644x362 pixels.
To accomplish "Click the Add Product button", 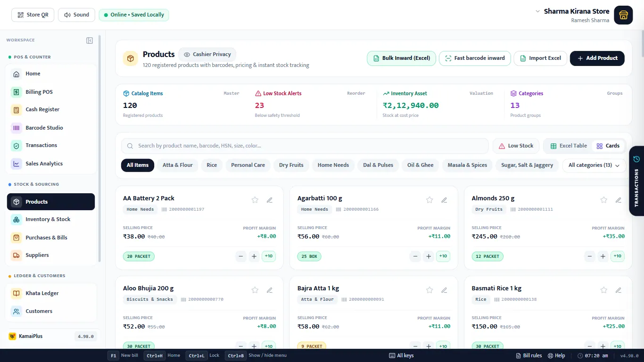I will click(x=597, y=58).
